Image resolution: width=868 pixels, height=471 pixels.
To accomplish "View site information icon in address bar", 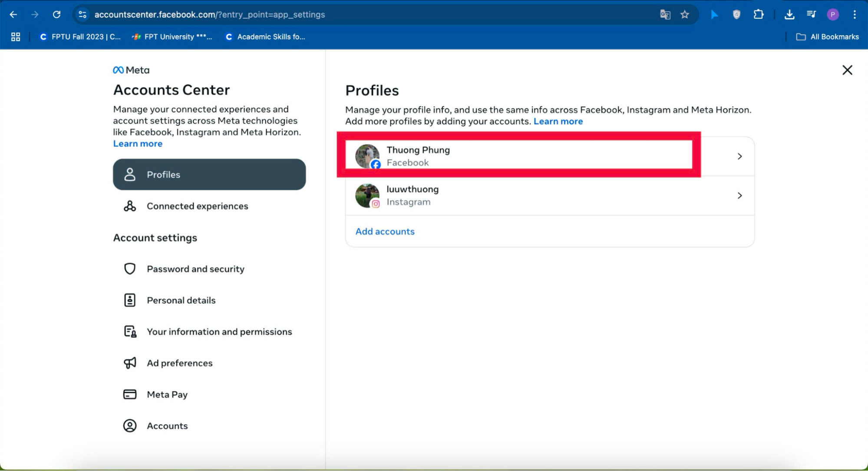I will pyautogui.click(x=83, y=14).
